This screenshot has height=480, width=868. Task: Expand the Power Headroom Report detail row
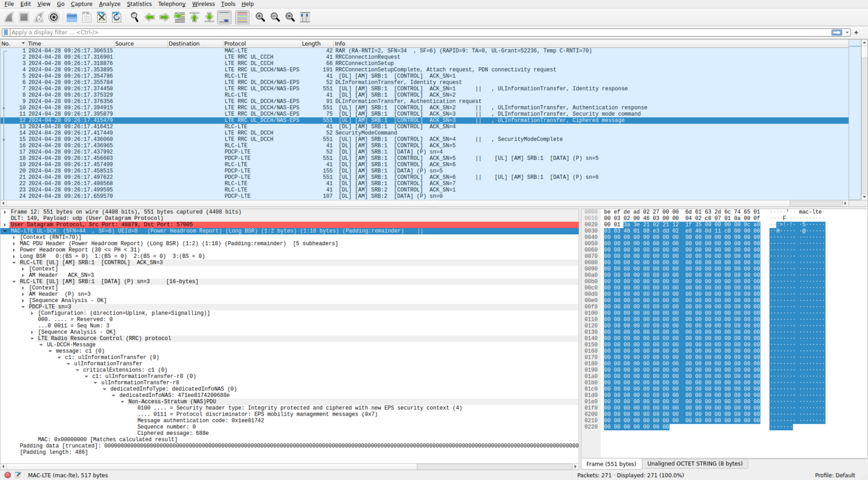14,250
